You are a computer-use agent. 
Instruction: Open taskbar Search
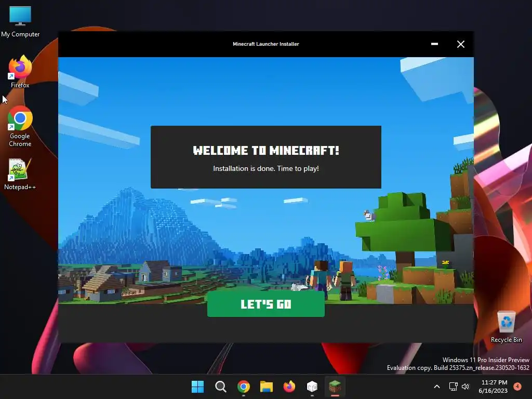coord(220,387)
